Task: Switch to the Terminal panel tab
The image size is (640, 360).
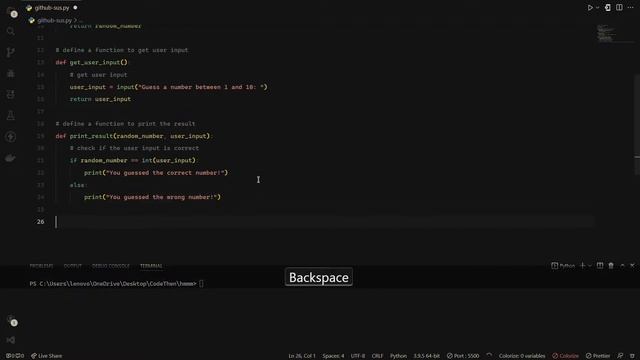Action: [x=151, y=266]
